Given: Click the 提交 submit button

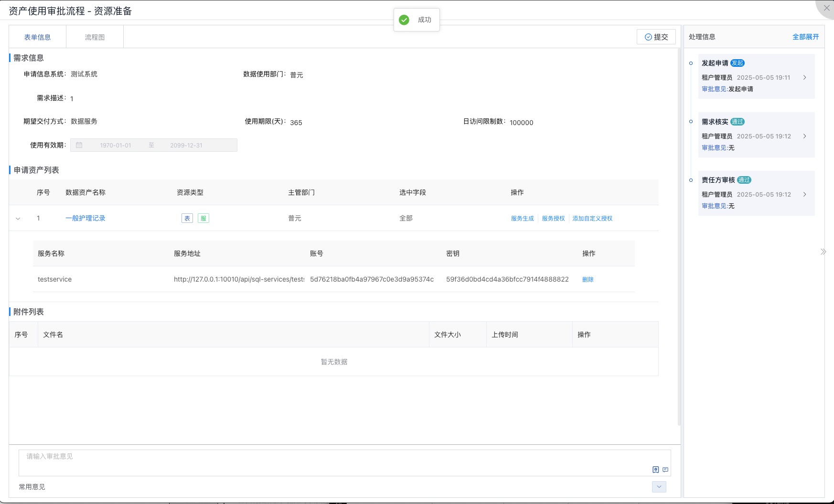Looking at the screenshot, I should click(656, 37).
